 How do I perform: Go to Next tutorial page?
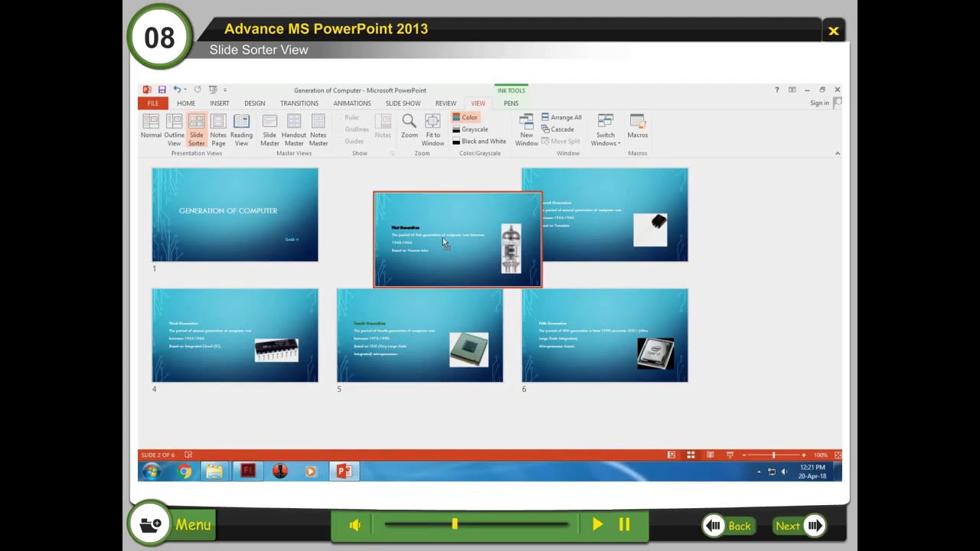(799, 526)
